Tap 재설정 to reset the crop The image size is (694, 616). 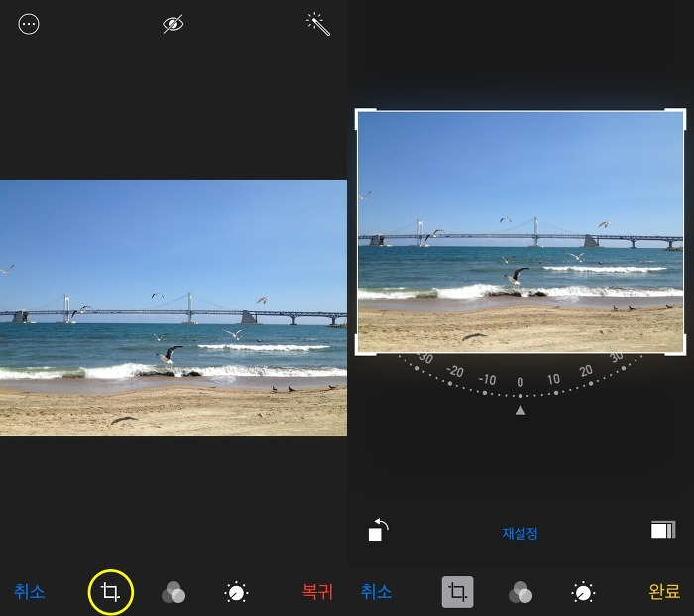pos(520,533)
